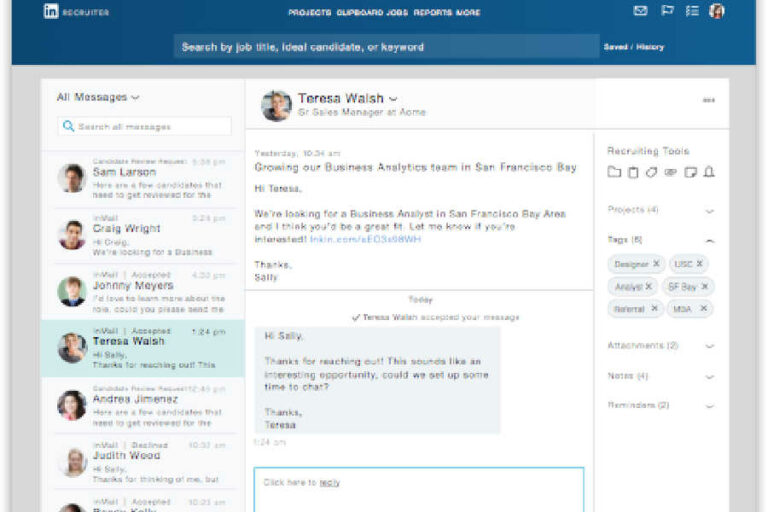Click the Saved searches link

[616, 47]
